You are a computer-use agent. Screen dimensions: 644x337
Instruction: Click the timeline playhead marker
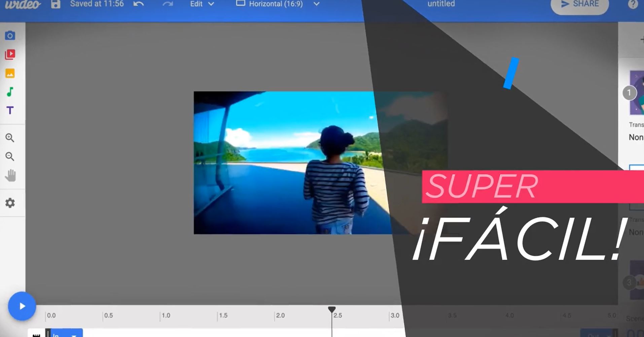click(332, 309)
